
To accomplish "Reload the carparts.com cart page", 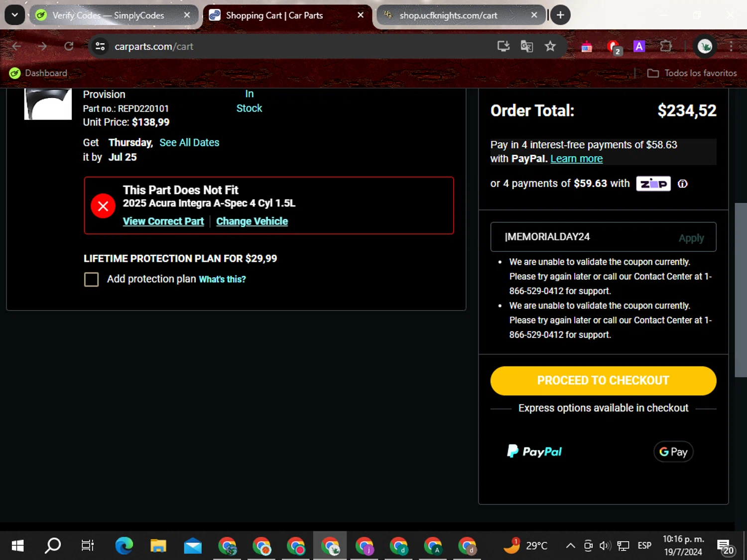I will click(69, 46).
